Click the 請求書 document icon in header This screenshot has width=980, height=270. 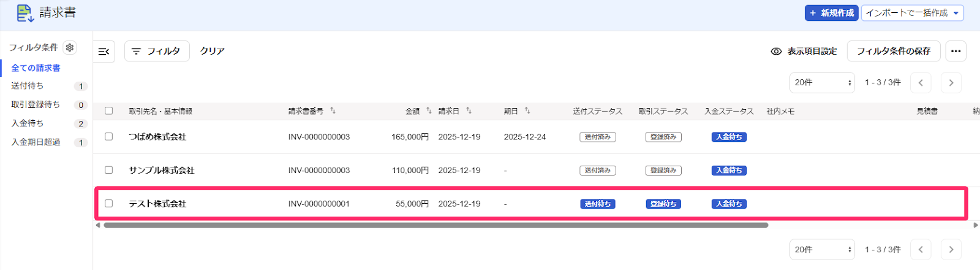click(x=25, y=13)
